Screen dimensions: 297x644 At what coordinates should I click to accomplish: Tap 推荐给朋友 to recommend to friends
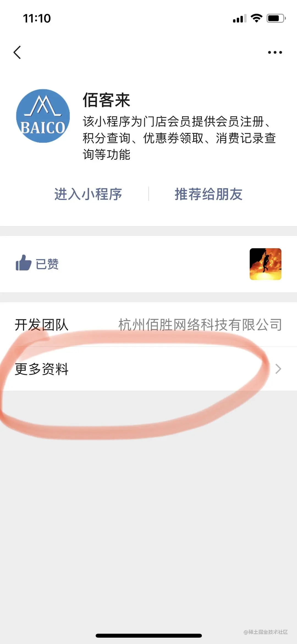[x=209, y=194]
